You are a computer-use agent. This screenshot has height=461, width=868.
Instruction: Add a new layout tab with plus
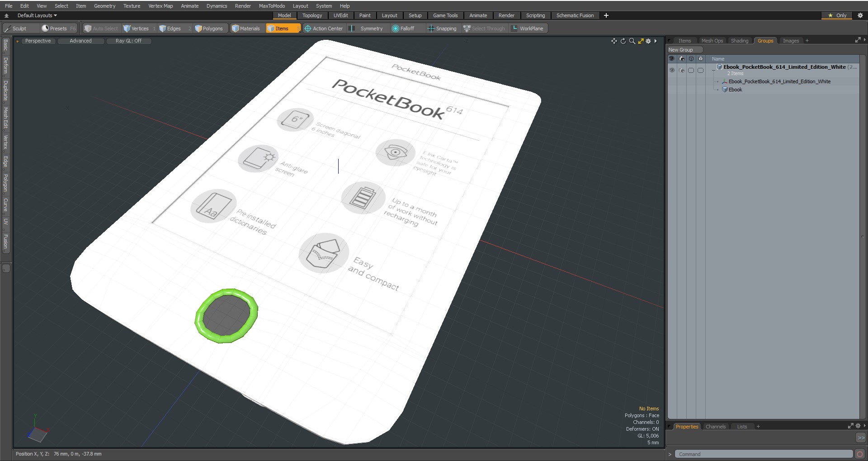pyautogui.click(x=606, y=15)
